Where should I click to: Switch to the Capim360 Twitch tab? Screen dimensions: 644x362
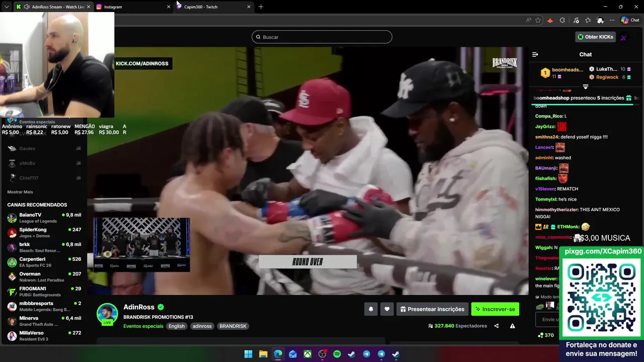tap(213, 7)
